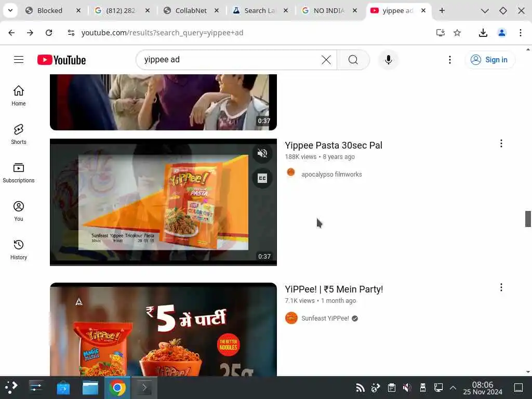
Task: Switch to the Search La tab
Action: (x=260, y=10)
